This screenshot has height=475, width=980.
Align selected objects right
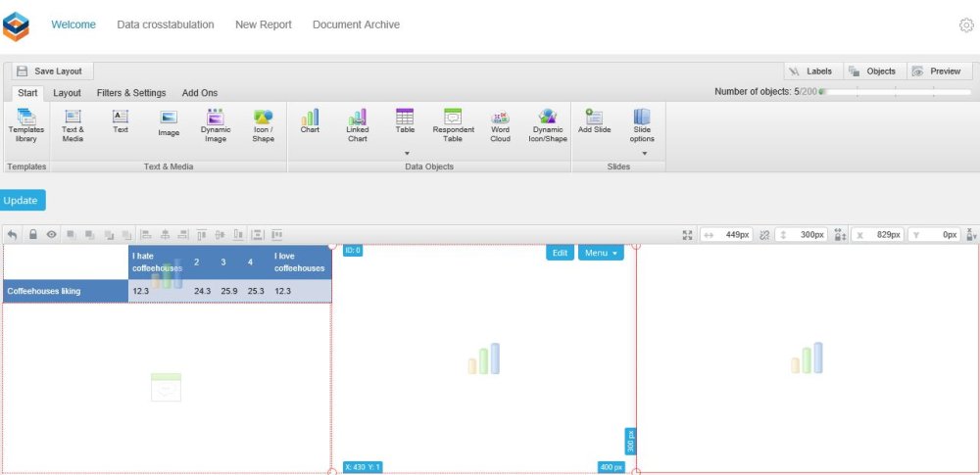183,235
